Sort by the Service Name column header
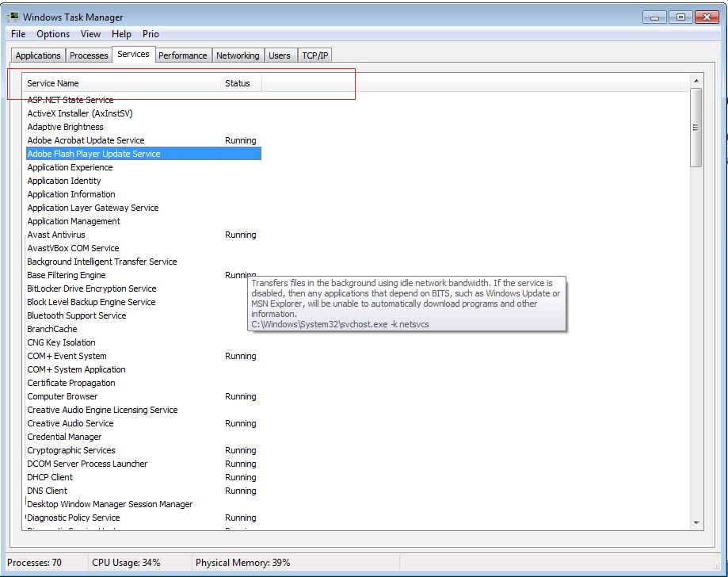 click(x=122, y=83)
